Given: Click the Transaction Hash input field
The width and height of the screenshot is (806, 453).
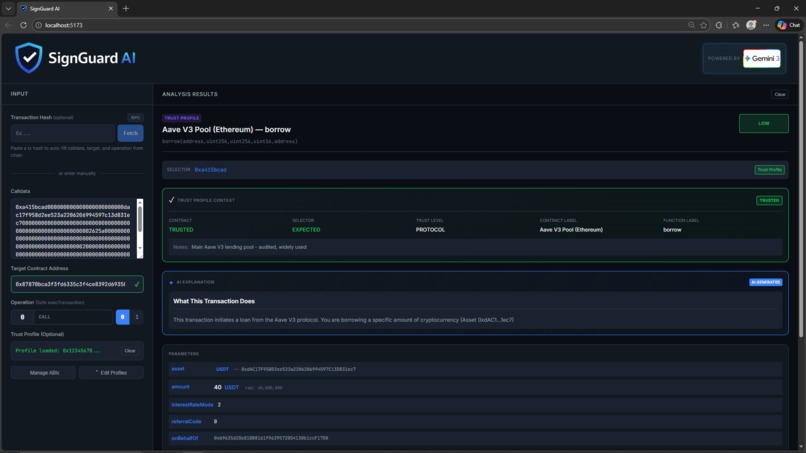Looking at the screenshot, I should coord(63,133).
